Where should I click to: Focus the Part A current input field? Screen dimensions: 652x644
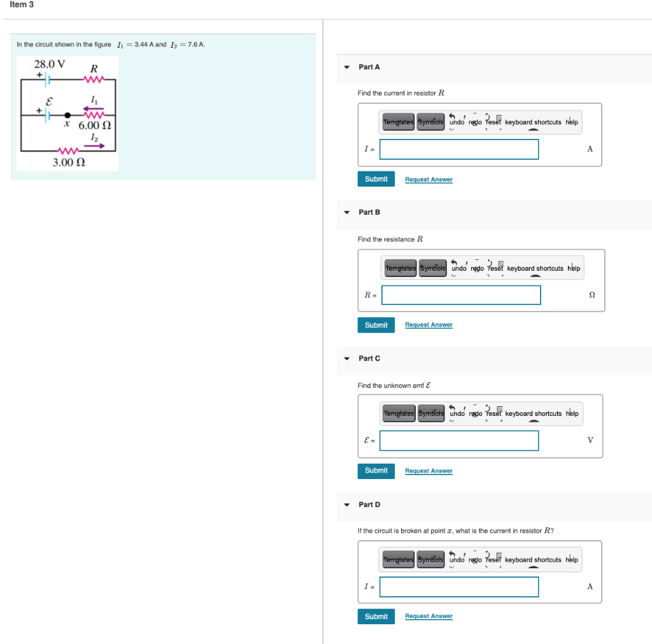tap(459, 149)
